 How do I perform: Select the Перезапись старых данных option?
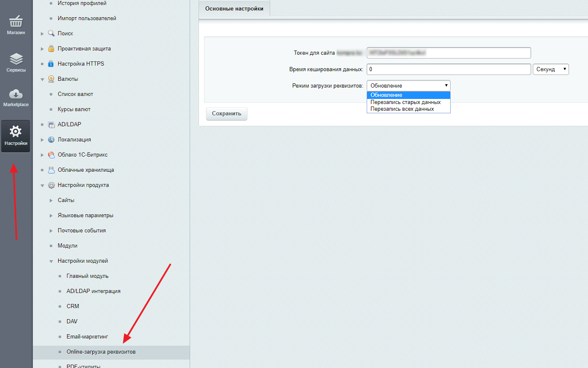tap(405, 102)
